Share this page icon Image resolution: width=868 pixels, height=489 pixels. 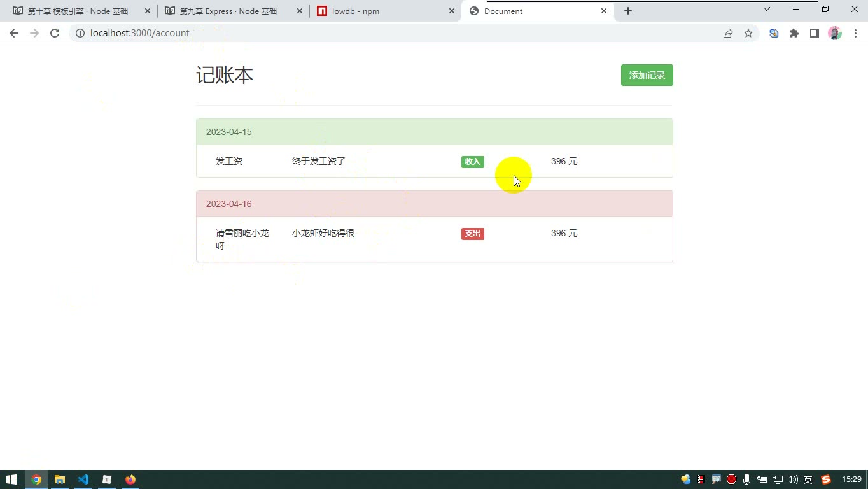click(x=728, y=33)
